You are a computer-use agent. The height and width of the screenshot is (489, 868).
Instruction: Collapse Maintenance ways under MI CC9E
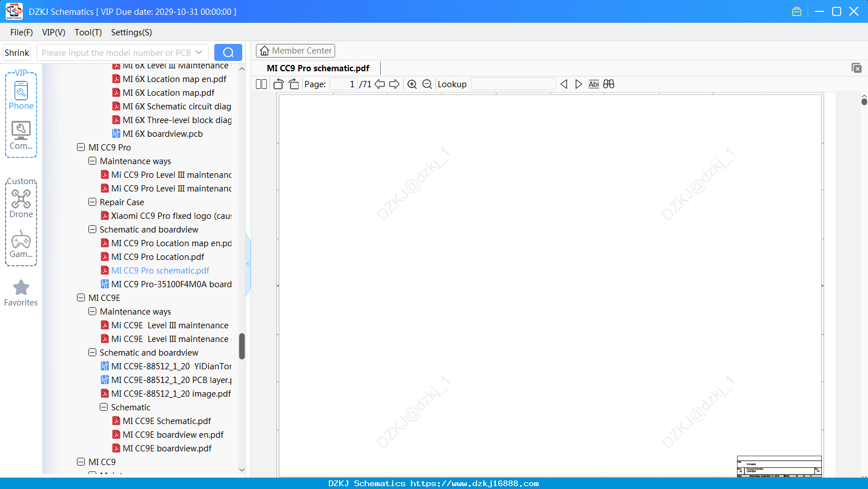[x=92, y=311]
